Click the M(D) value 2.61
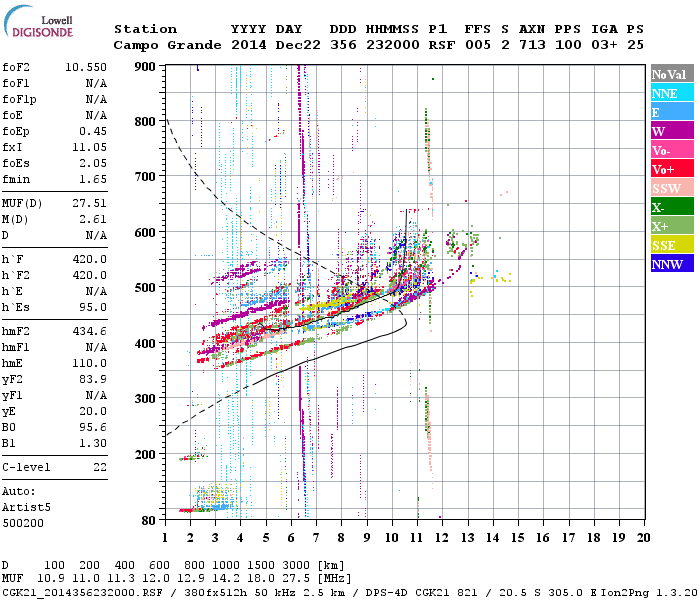Image resolution: width=700 pixels, height=600 pixels. pos(93,220)
